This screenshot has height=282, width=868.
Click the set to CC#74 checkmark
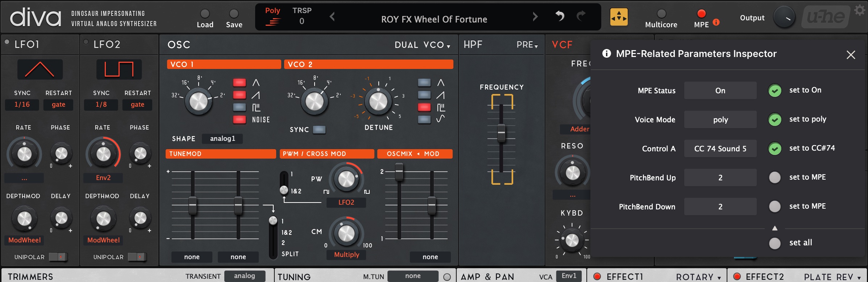point(775,148)
